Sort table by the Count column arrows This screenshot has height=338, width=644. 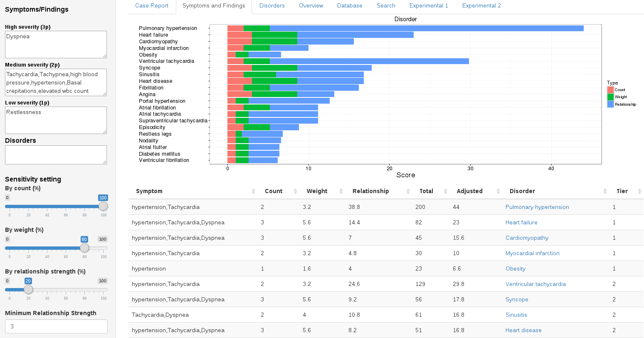296,191
